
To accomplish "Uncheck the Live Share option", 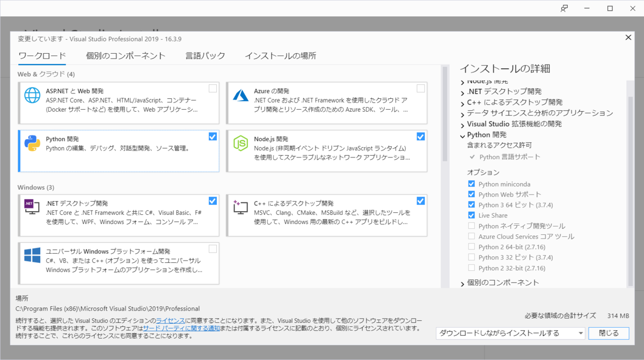I will coord(471,215).
